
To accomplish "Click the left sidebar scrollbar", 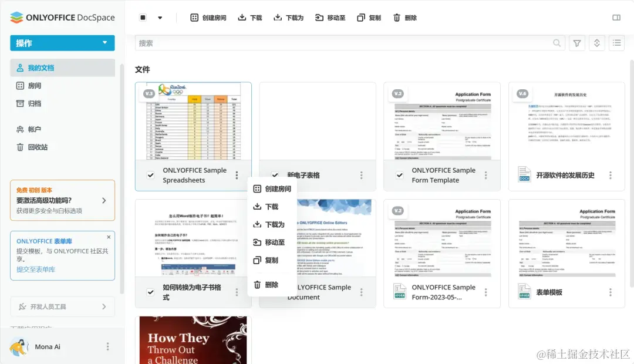I will click(x=122, y=178).
